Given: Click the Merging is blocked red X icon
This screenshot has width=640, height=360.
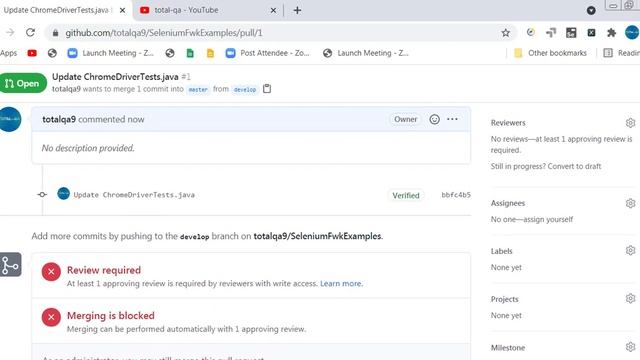Looking at the screenshot, I should tap(51, 317).
